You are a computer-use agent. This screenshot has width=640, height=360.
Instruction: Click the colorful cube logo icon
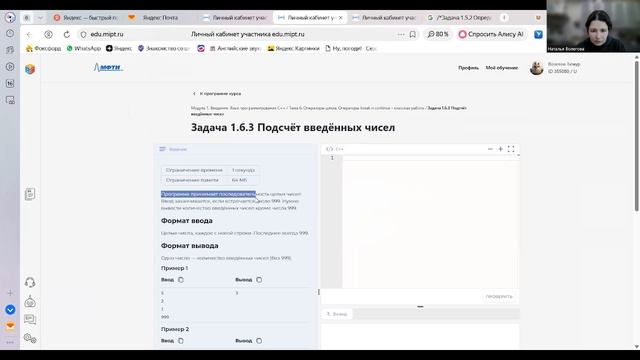coord(30,69)
